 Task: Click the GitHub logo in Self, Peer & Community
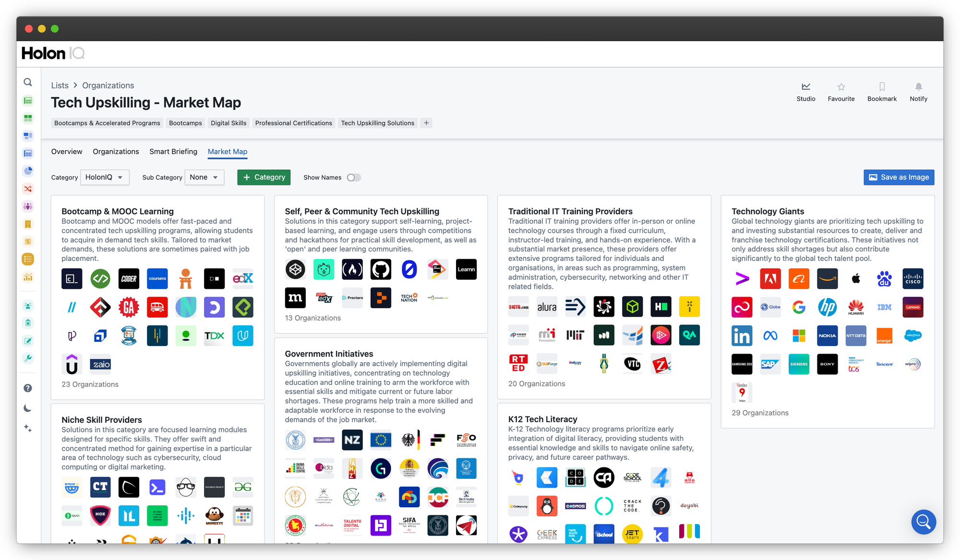click(381, 269)
